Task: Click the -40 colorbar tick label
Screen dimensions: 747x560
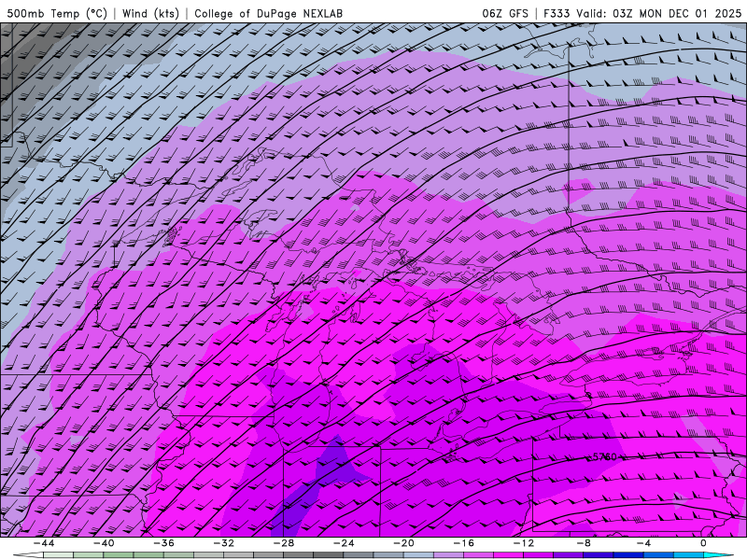Action: 104,543
